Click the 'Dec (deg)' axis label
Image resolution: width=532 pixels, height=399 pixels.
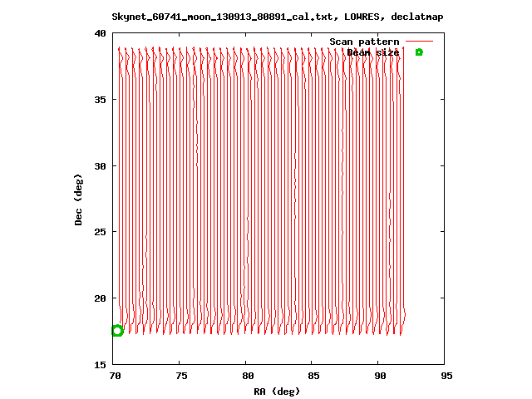(x=78, y=199)
